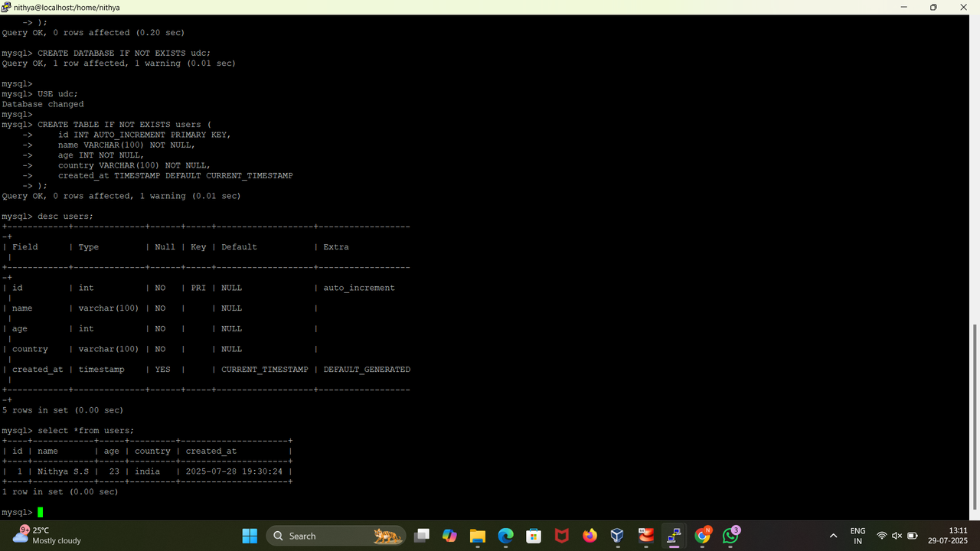
Task: Open the Windows Start menu
Action: tap(250, 536)
